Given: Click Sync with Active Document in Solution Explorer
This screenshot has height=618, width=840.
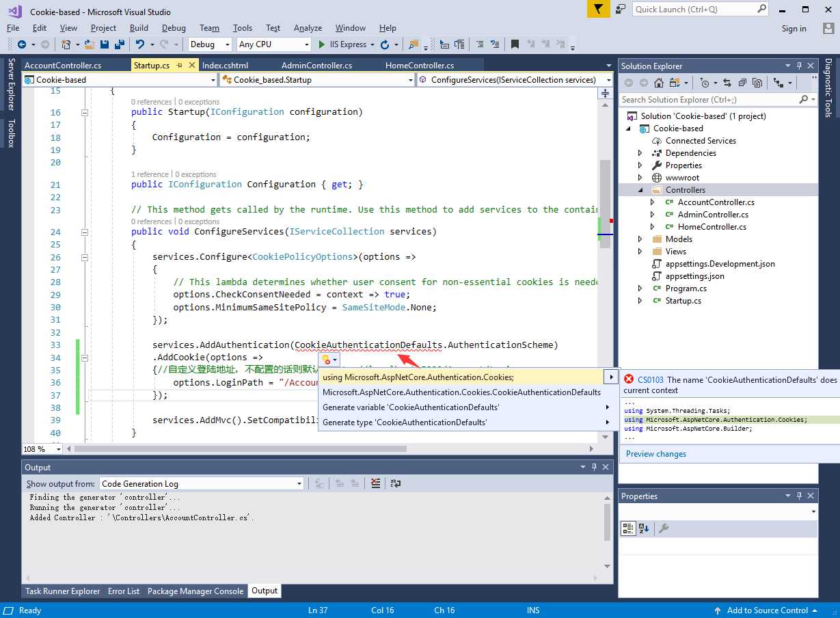Looking at the screenshot, I should point(727,83).
